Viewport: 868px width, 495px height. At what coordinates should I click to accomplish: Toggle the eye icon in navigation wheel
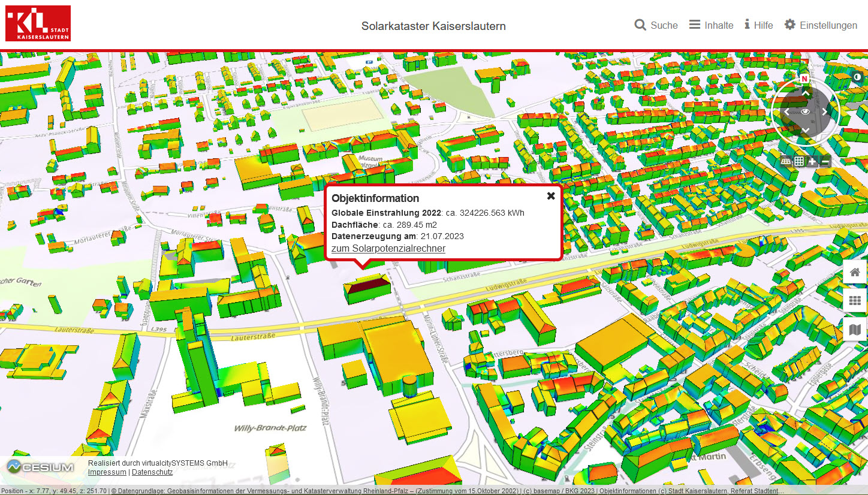806,111
